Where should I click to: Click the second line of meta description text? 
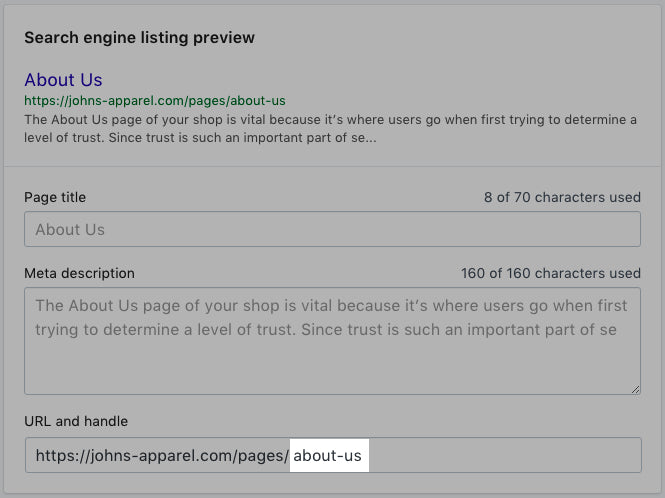[x=325, y=330]
